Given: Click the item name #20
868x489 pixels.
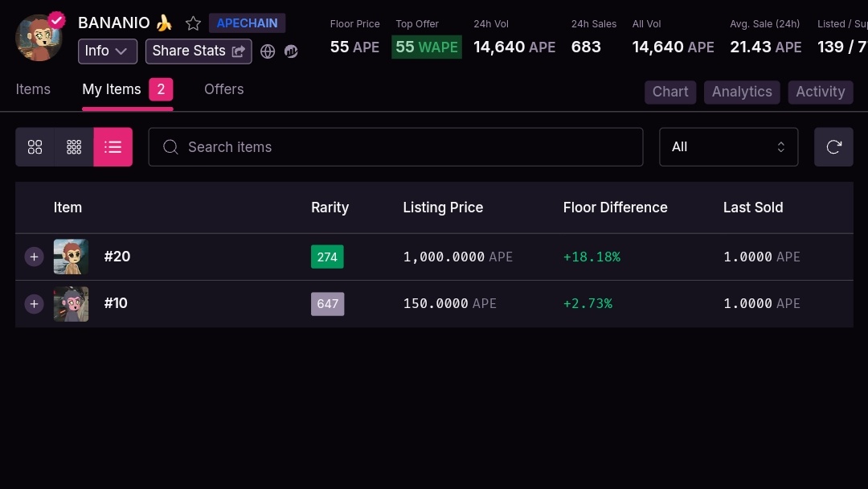Looking at the screenshot, I should (x=117, y=257).
